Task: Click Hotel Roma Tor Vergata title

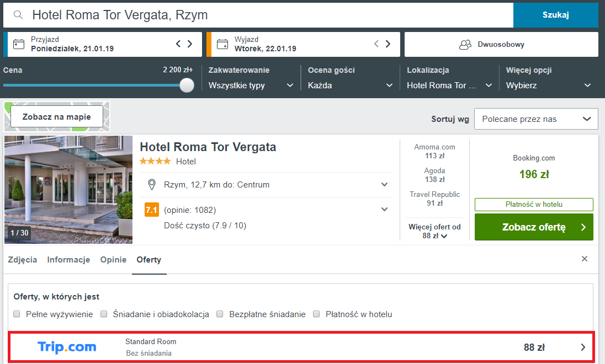Action: (208, 147)
